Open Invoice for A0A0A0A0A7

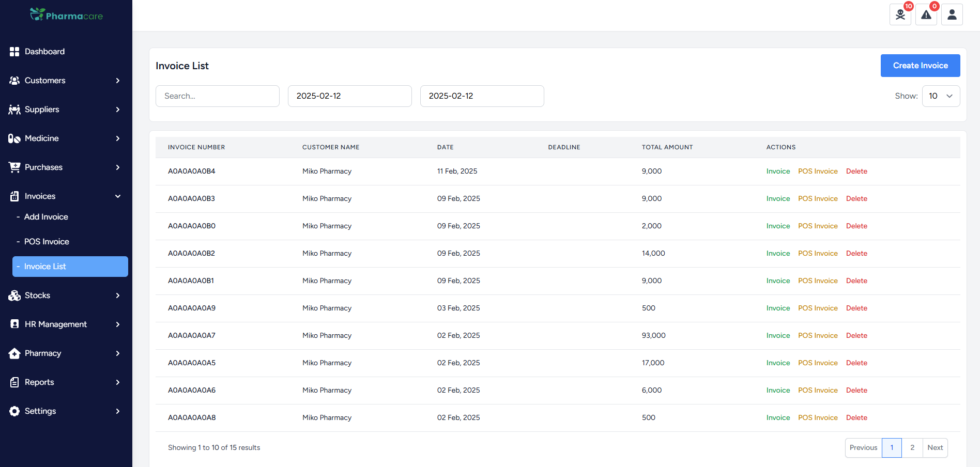coord(778,336)
